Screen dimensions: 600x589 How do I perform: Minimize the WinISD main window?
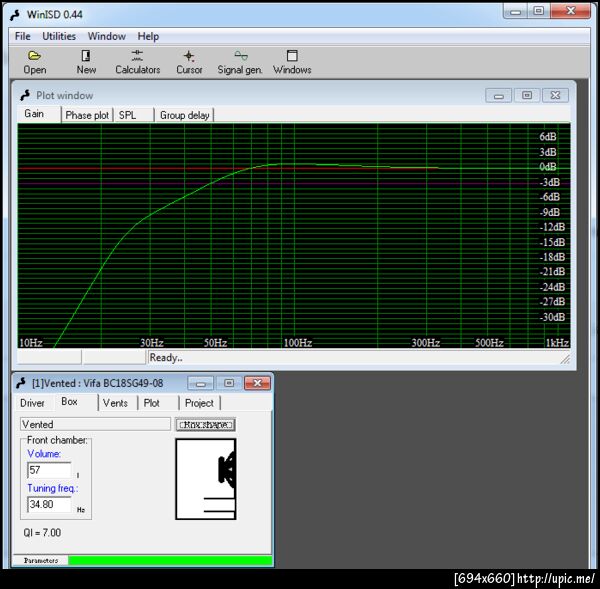point(515,11)
